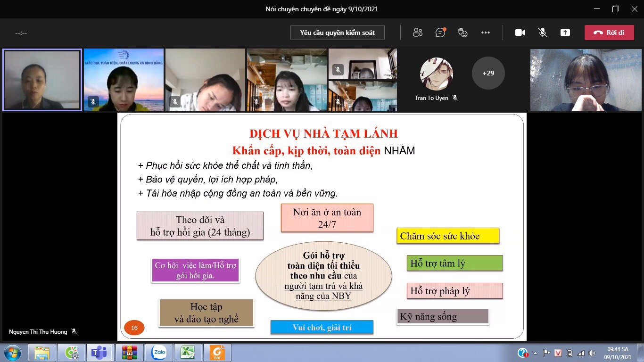Click Nguyen Thi Thu Huong's video tile

click(x=42, y=80)
